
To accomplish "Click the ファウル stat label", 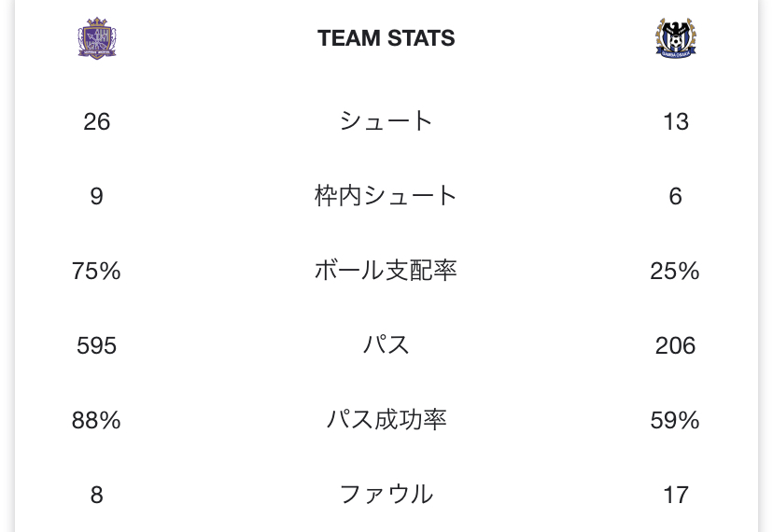I will (386, 495).
